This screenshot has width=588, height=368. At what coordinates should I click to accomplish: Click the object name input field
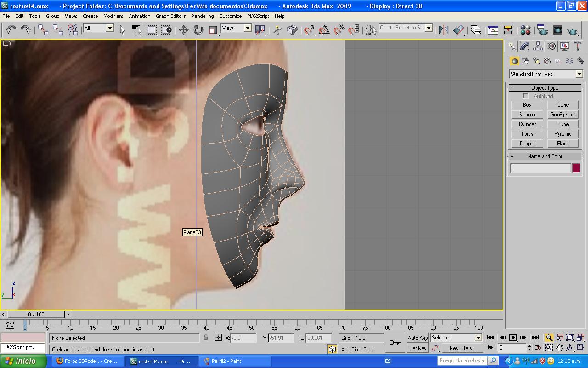click(x=541, y=168)
